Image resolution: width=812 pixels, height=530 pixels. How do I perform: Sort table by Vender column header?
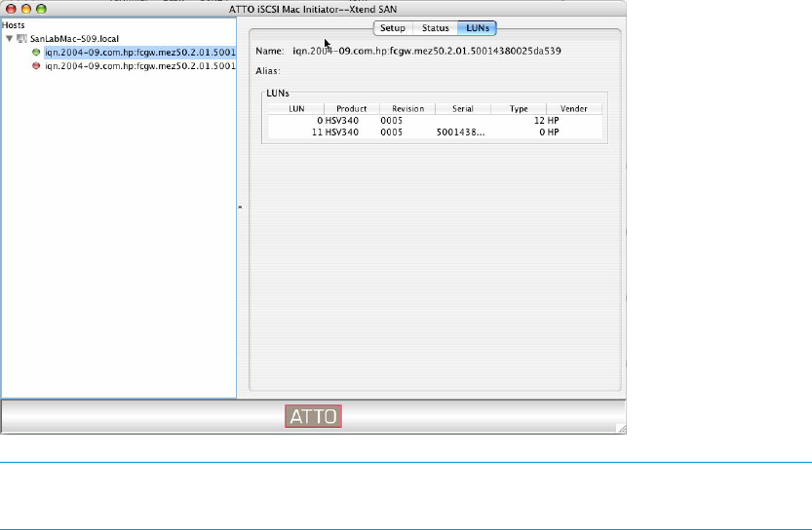pos(574,109)
